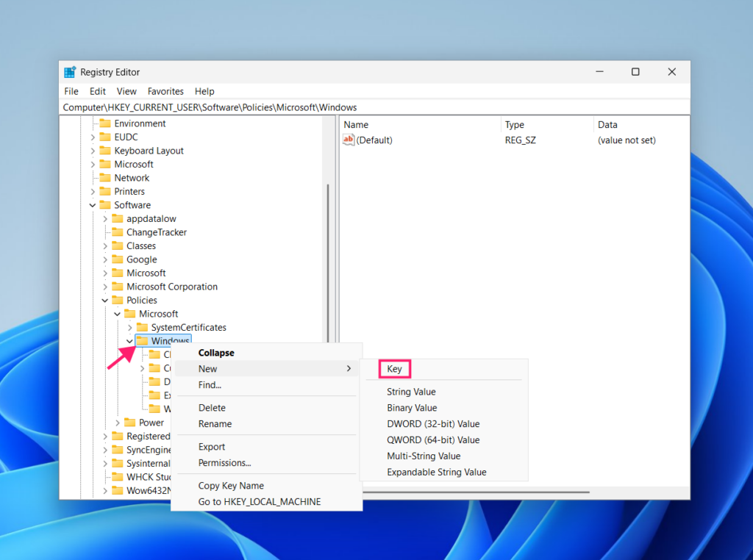Expand the Keyboard Layout tree node
Screen dimensions: 753x560
click(93, 151)
